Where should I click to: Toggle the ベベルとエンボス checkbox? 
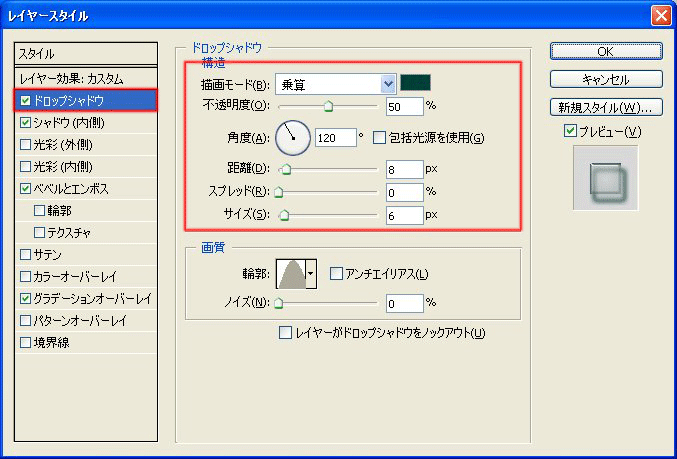point(25,189)
